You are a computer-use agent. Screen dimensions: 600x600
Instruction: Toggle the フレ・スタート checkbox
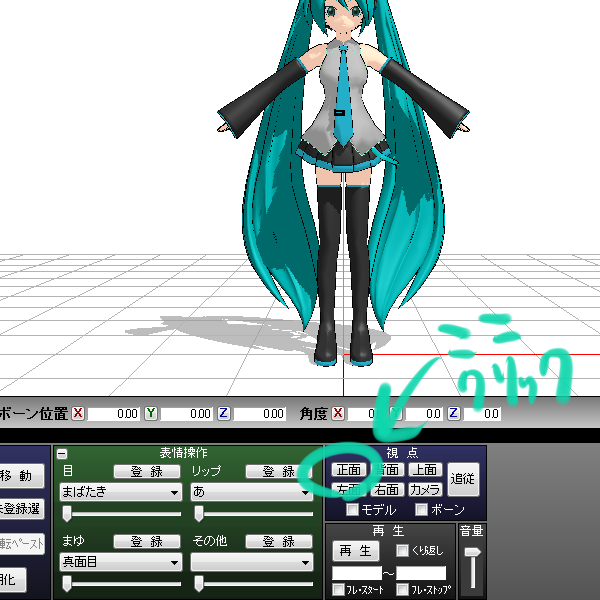pos(338,590)
